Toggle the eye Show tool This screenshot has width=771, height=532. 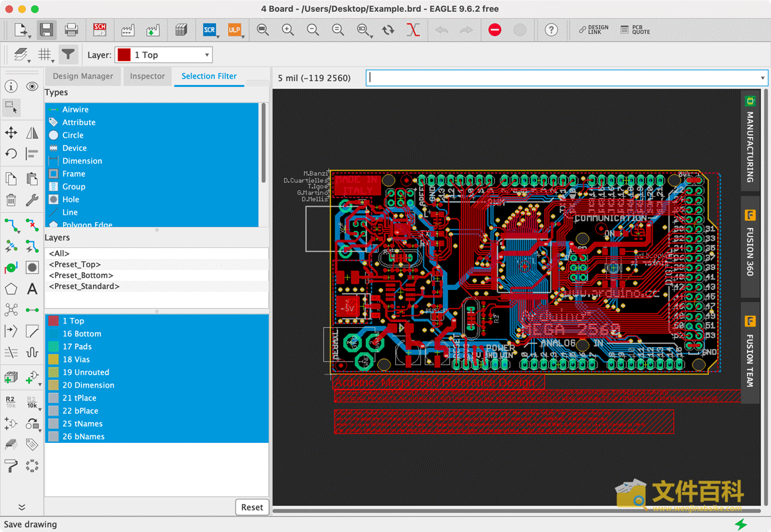click(x=32, y=86)
